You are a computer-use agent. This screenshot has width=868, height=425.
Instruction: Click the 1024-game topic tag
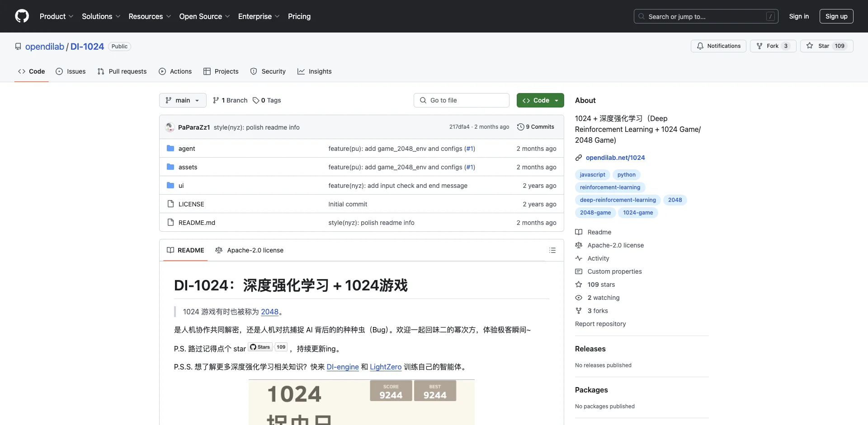coord(638,213)
